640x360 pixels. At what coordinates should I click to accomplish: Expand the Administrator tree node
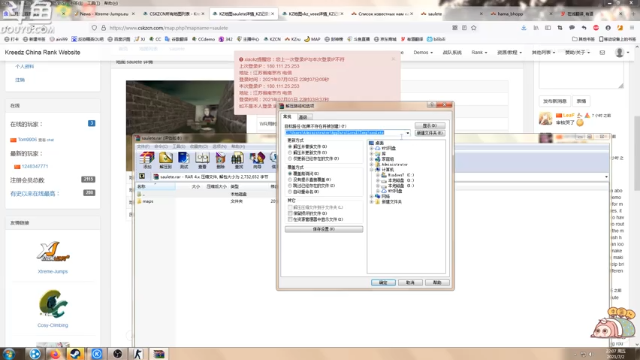click(x=372, y=164)
